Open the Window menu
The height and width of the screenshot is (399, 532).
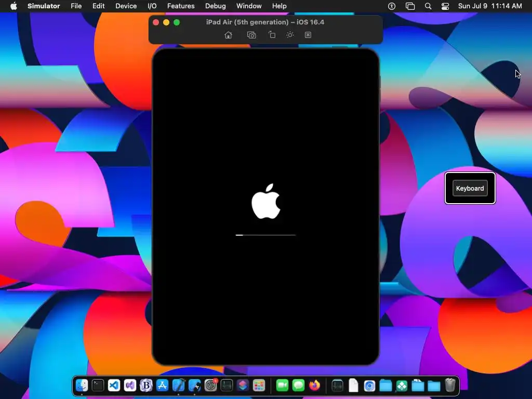click(249, 6)
